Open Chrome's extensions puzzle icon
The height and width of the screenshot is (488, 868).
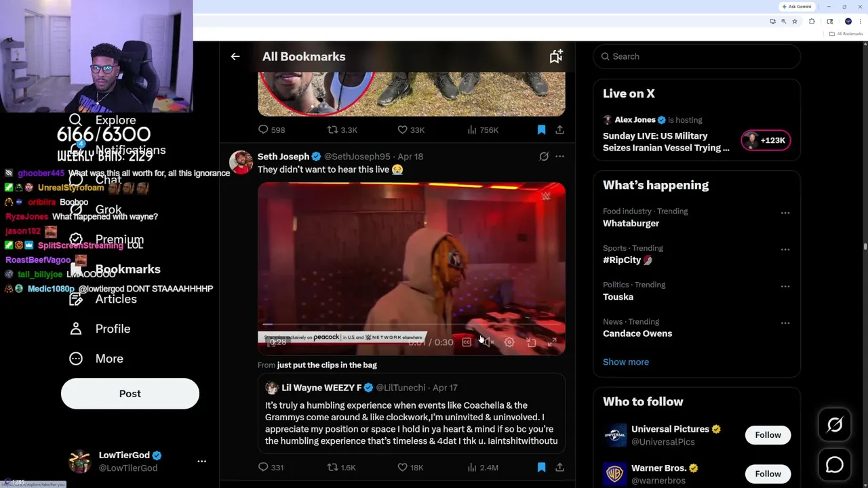click(x=812, y=22)
